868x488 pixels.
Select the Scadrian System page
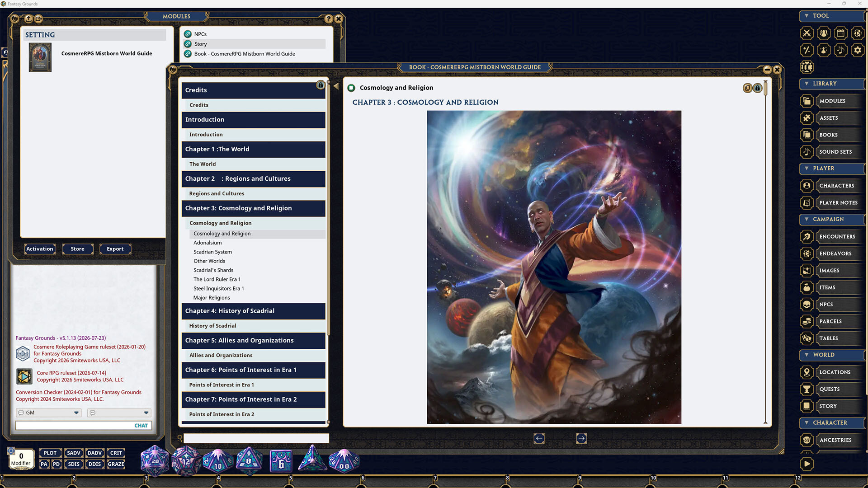click(212, 252)
